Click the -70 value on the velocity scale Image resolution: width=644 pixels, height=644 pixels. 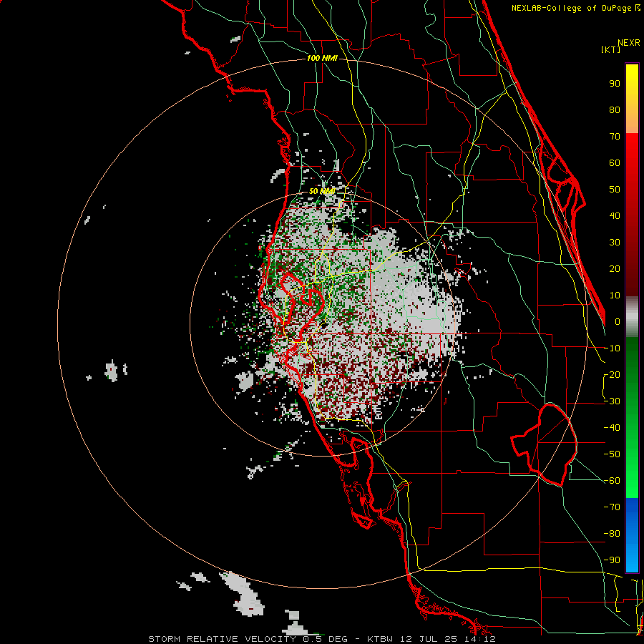click(x=612, y=507)
